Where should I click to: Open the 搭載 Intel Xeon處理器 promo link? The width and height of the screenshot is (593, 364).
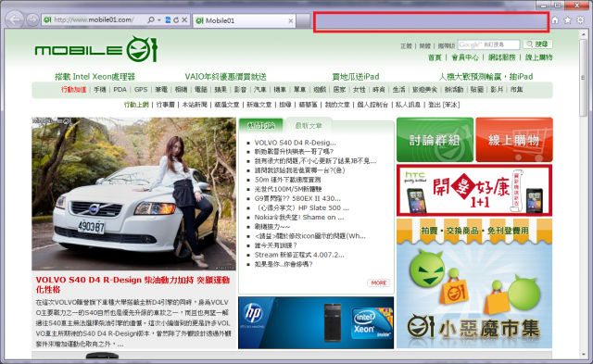pos(95,77)
